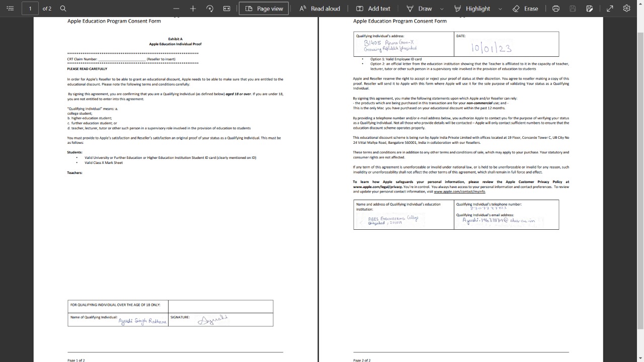This screenshot has height=362, width=644.
Task: Start Read aloud
Action: pyautogui.click(x=319, y=9)
